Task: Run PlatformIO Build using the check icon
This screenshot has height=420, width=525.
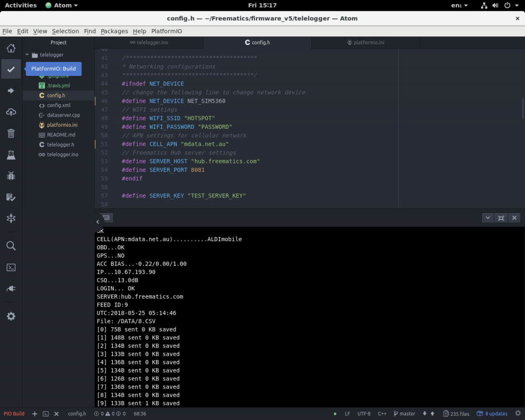Action: [11, 69]
